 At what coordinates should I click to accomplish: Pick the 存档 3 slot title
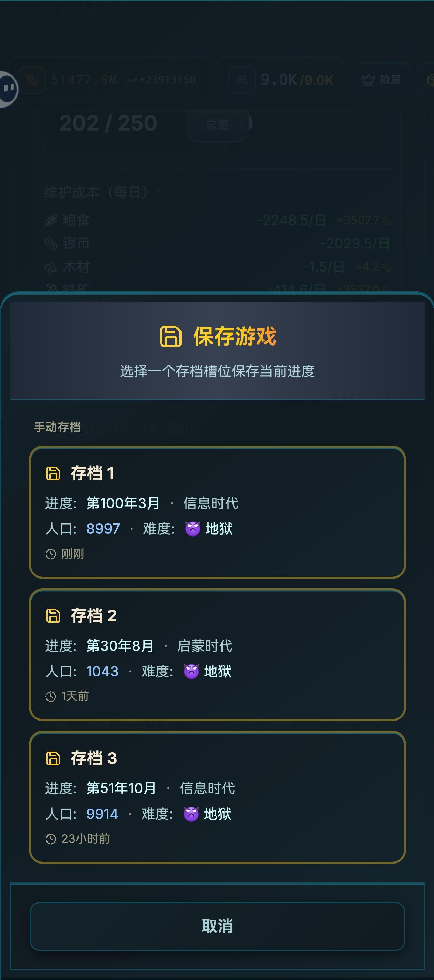click(x=94, y=758)
